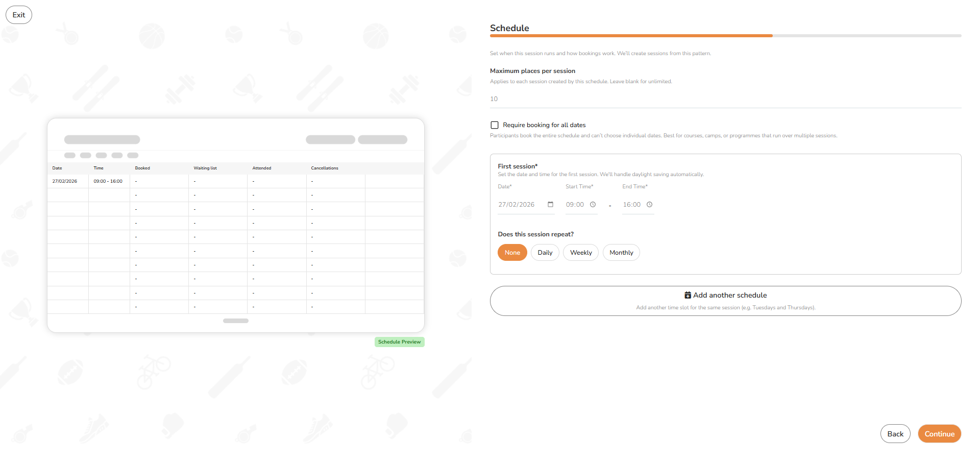The width and height of the screenshot is (980, 465).
Task: Select the Daily repeat option
Action: [x=545, y=253]
